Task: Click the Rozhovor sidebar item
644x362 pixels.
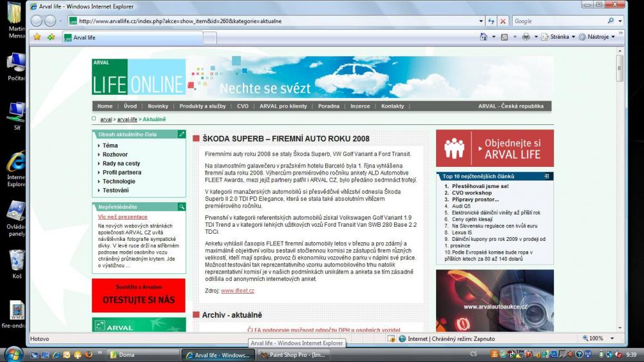Action: (x=115, y=155)
